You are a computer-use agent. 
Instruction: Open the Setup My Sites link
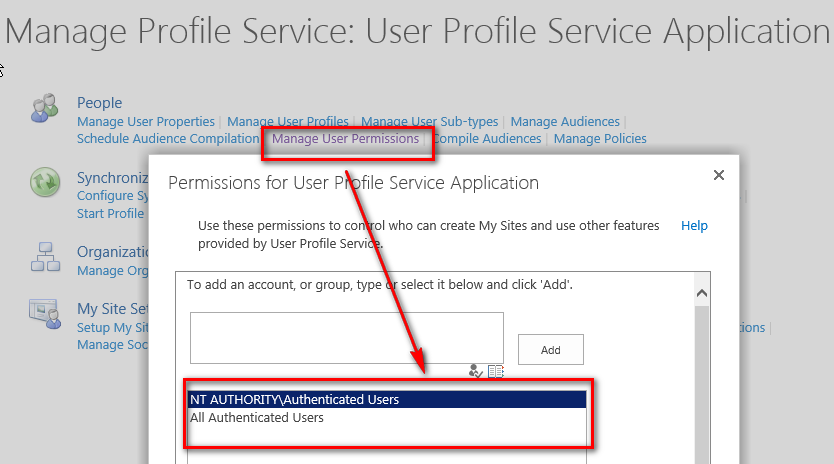112,327
